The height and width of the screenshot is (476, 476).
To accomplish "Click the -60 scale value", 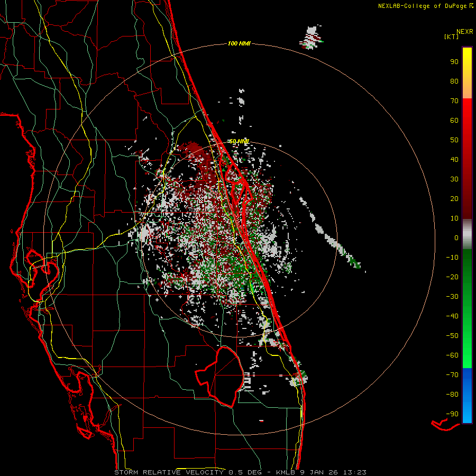I will [x=452, y=355].
